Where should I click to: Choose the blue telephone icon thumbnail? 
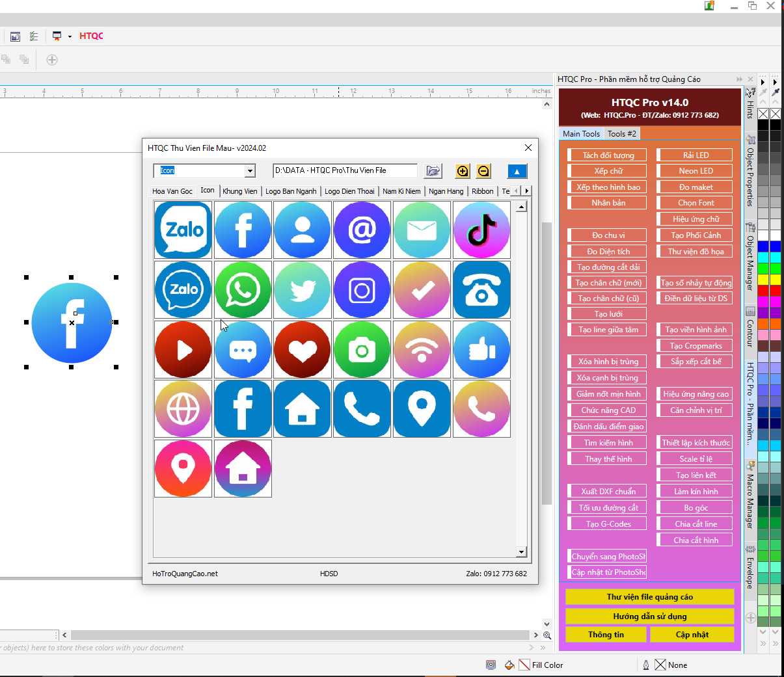click(481, 289)
